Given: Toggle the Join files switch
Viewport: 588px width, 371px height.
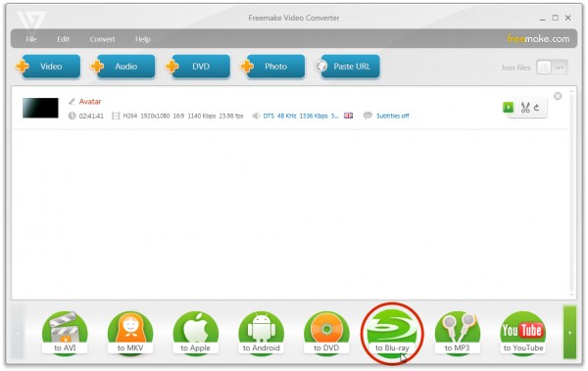Looking at the screenshot, I should pyautogui.click(x=552, y=68).
